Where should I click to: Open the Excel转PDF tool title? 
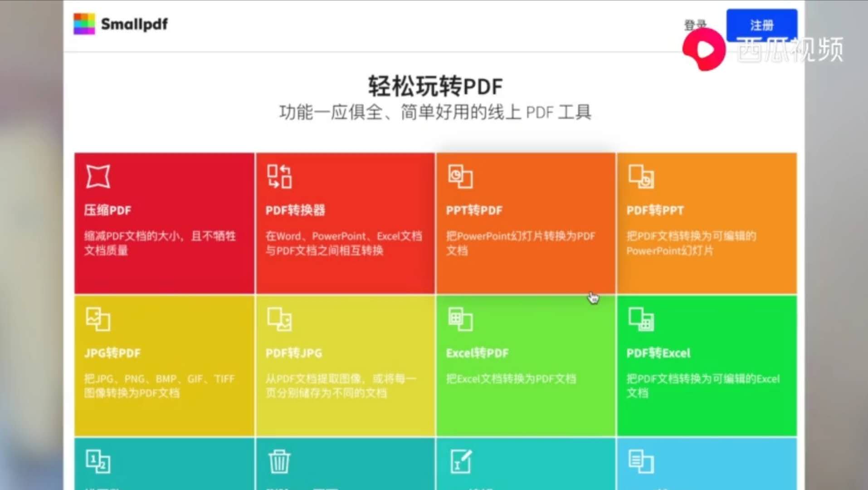[x=477, y=353]
